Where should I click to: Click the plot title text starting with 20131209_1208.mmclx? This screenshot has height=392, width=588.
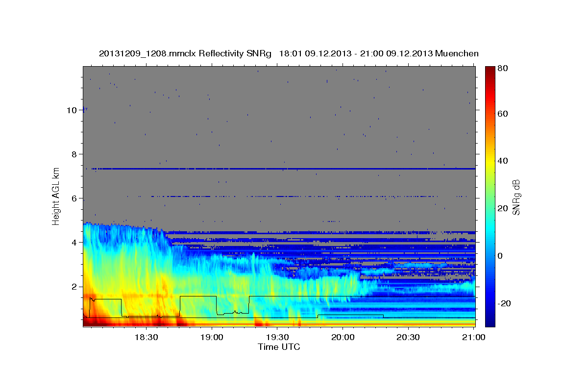(x=289, y=53)
